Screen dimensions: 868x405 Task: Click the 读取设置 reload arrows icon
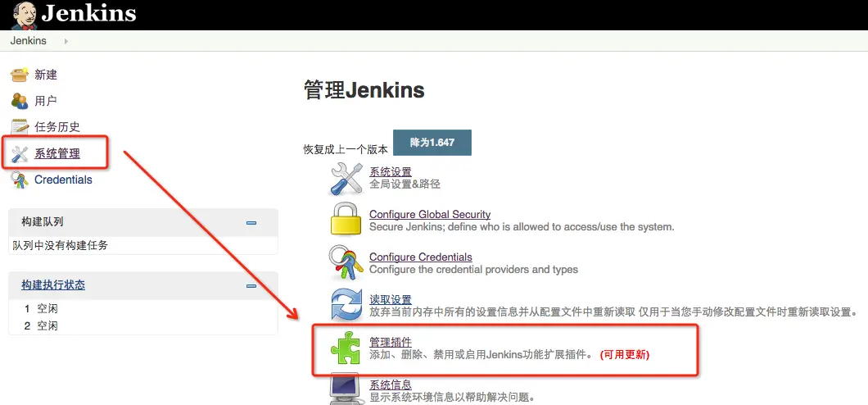tap(346, 305)
